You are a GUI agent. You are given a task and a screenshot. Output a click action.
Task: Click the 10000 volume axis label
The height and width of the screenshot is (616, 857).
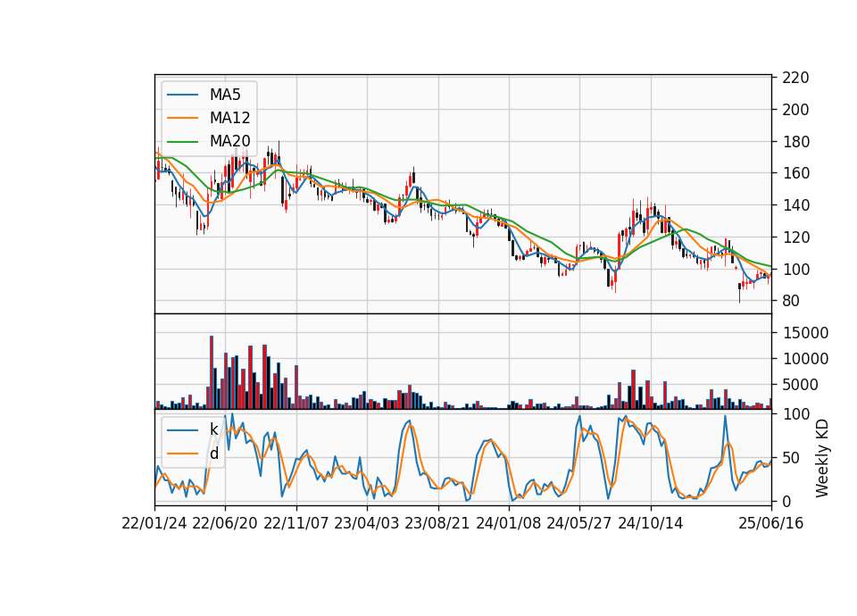tap(805, 359)
